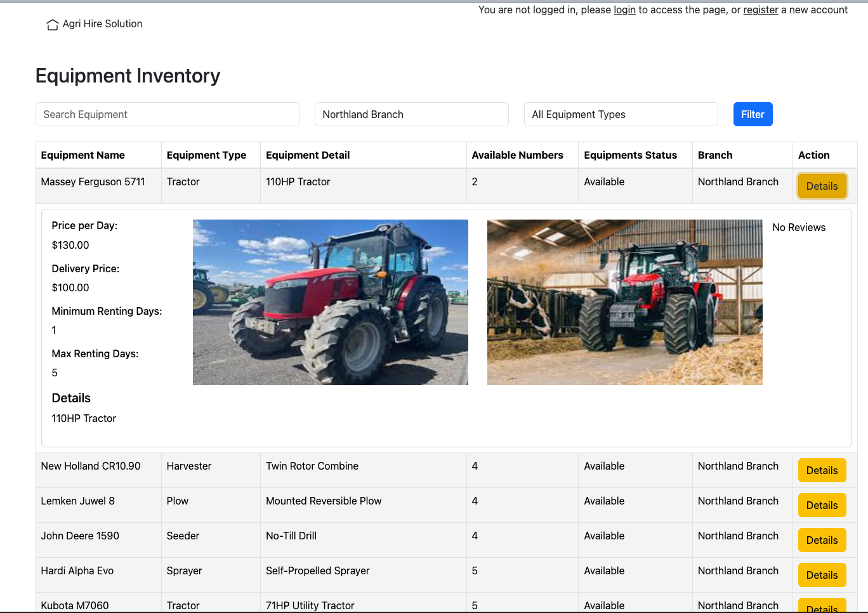Collapse Massey Ferguson 5711 details
Screen dimensions: 868x613
pos(822,186)
